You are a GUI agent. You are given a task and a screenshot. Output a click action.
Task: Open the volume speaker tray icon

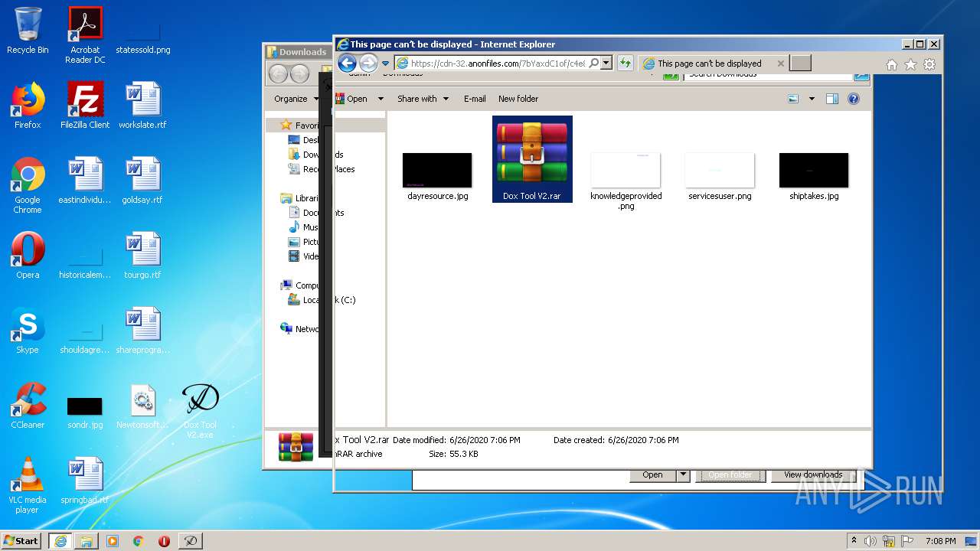(871, 540)
